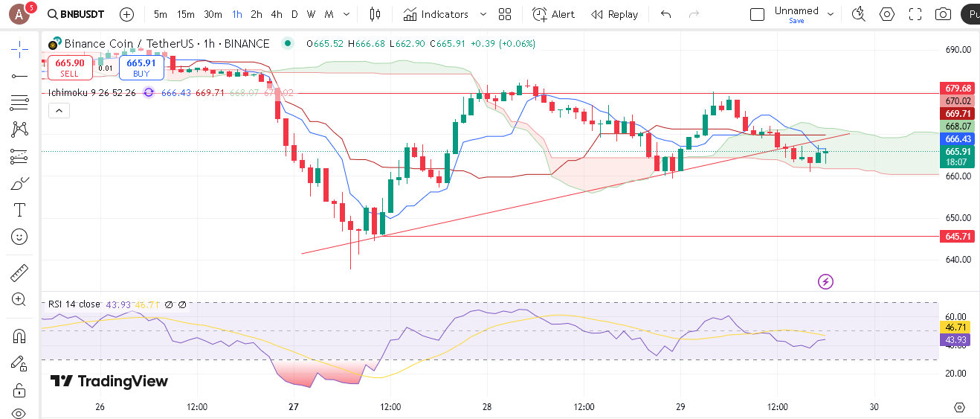Create an Alert
The height and width of the screenshot is (419, 980).
[554, 14]
